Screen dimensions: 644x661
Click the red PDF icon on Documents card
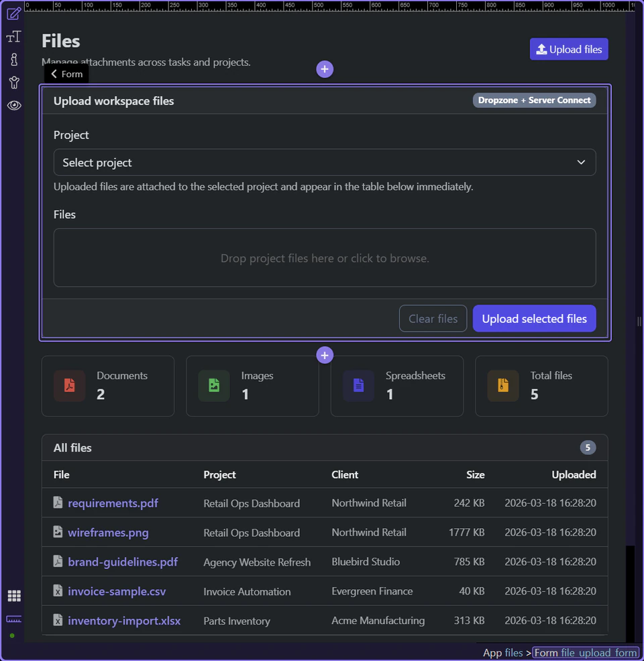[68, 386]
